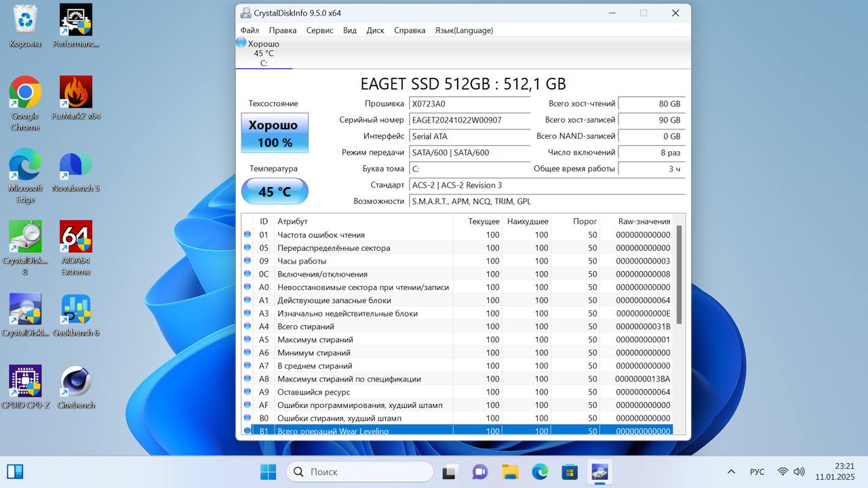Open the CPUID CPU-Z desktop shortcut

coord(25,387)
